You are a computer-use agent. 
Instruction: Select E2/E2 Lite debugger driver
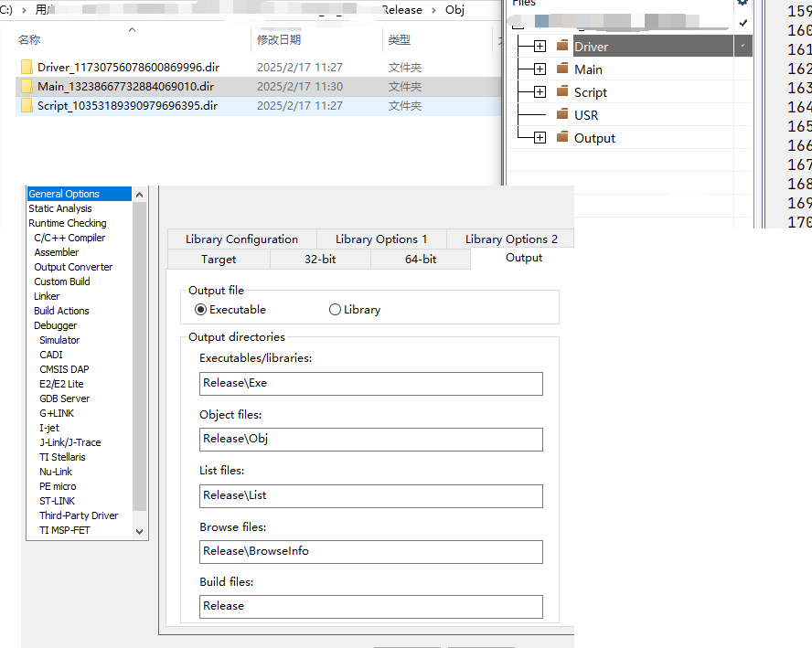tap(61, 384)
